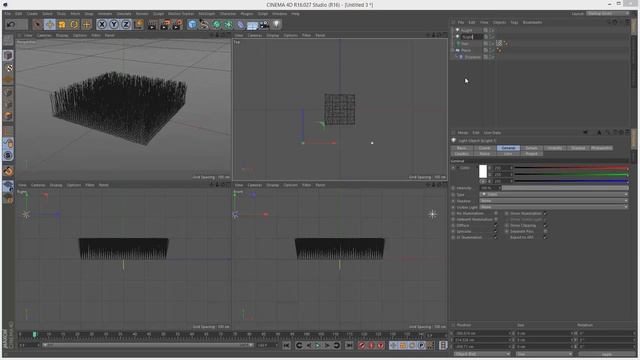Image resolution: width=640 pixels, height=360 pixels.
Task: Add a Cube primitive from toolbar
Action: pyautogui.click(x=192, y=24)
